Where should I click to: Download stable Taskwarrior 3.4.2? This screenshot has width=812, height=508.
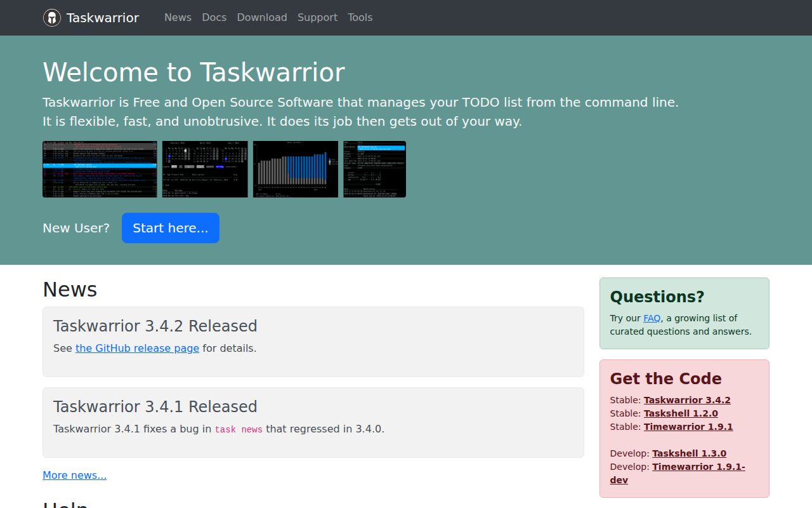tap(687, 399)
